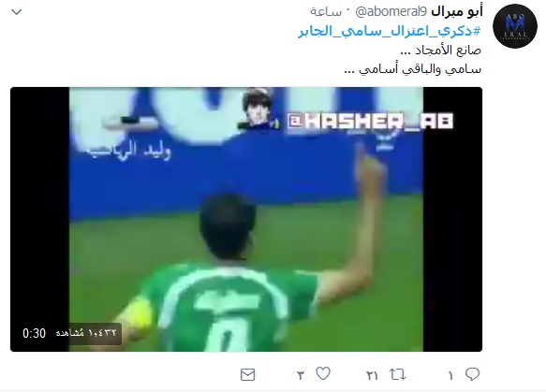The image size is (546, 392).
Task: Click the ١،٤٣٢ مشاهدة view count
Action: click(x=86, y=333)
